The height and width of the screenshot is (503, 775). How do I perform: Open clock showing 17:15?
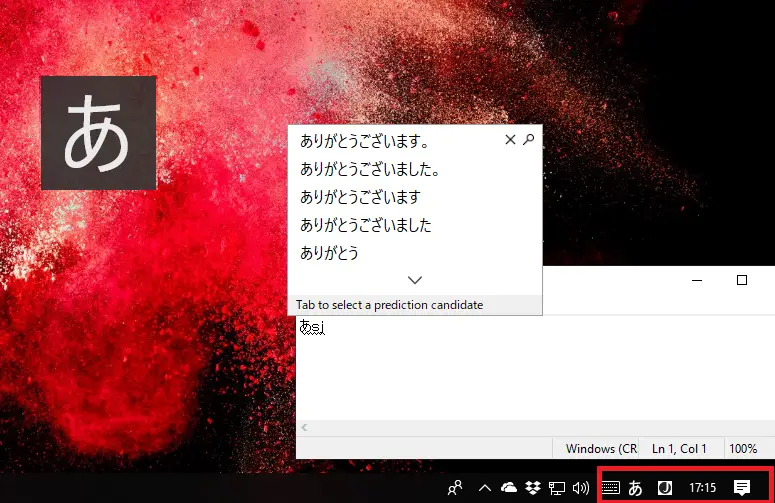point(702,488)
